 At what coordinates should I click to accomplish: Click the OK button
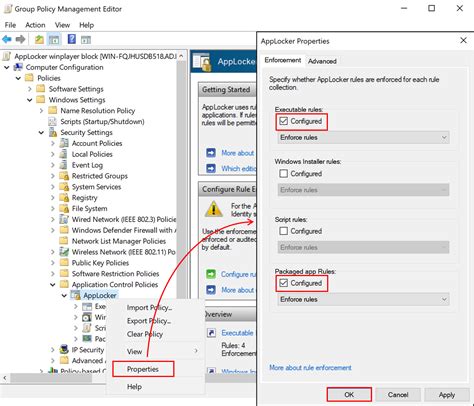coord(349,395)
